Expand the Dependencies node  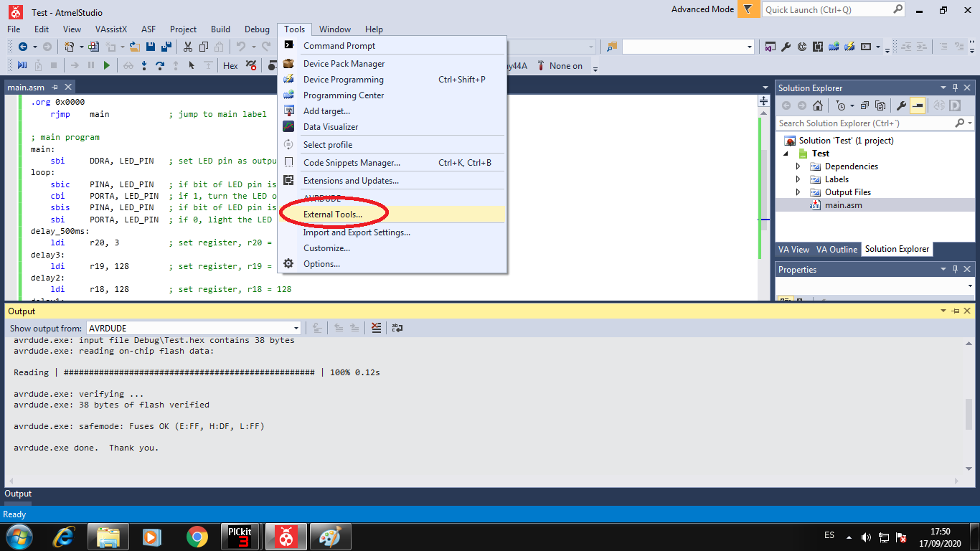[x=798, y=166]
